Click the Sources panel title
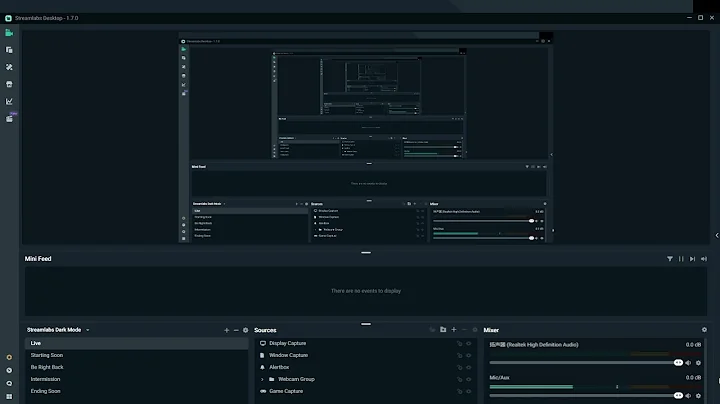 click(265, 330)
